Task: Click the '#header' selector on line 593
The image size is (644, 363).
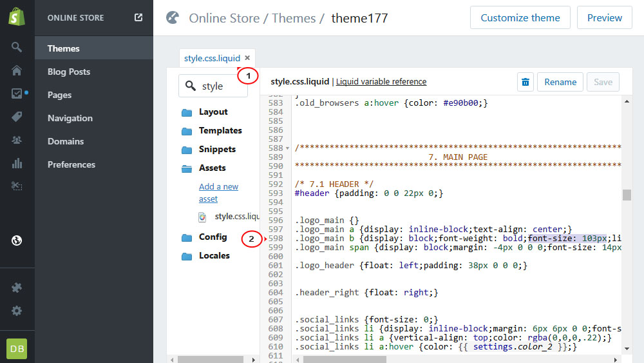Action: 312,193
